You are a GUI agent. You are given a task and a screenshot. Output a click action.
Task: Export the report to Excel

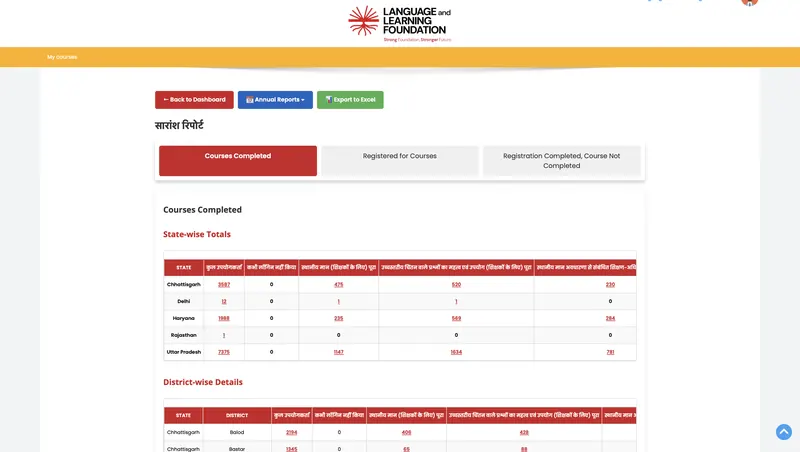[350, 99]
